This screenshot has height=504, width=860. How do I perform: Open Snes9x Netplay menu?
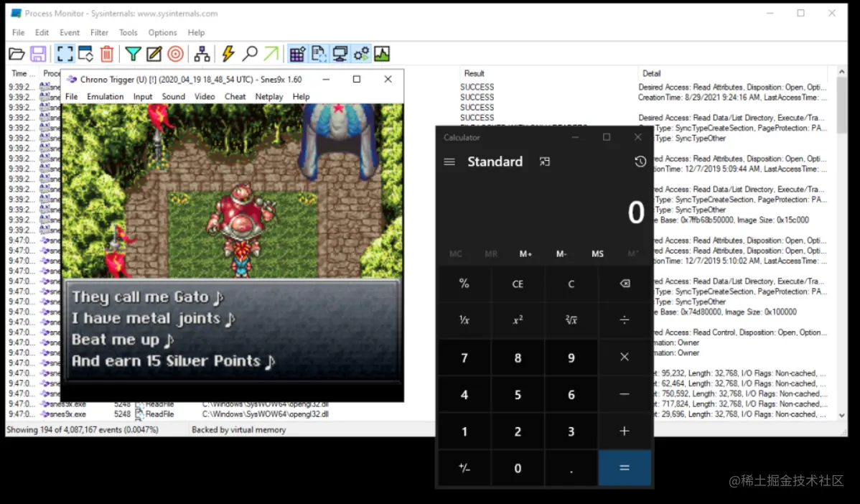tap(268, 96)
